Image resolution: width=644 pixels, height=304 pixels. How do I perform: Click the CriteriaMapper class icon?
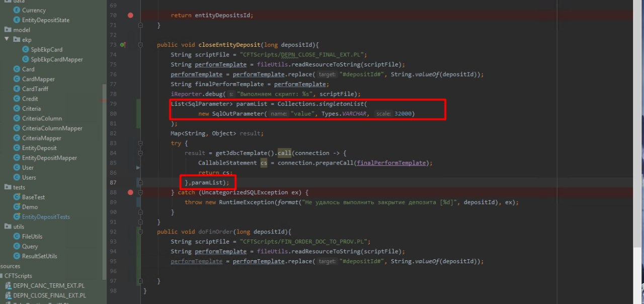pos(17,138)
